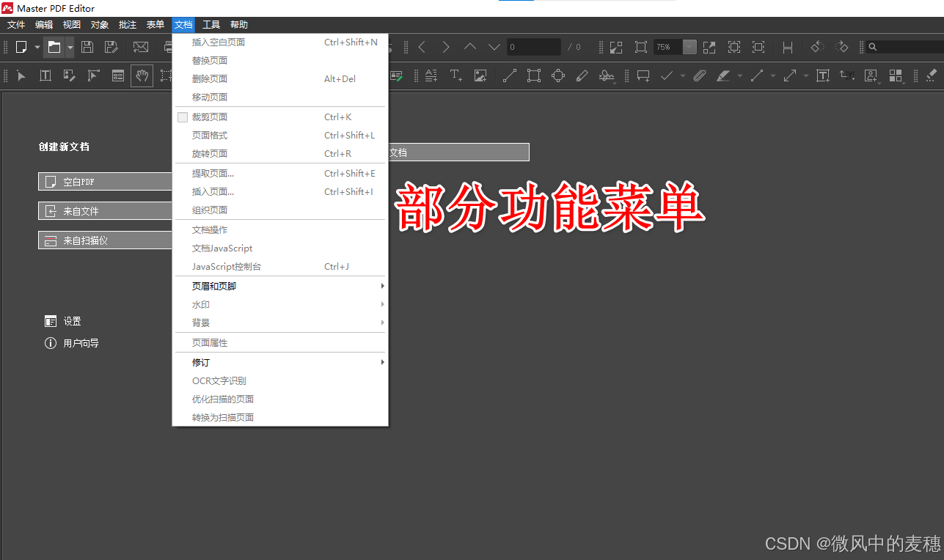944x560 pixels.
Task: Print the document
Action: pyautogui.click(x=167, y=47)
